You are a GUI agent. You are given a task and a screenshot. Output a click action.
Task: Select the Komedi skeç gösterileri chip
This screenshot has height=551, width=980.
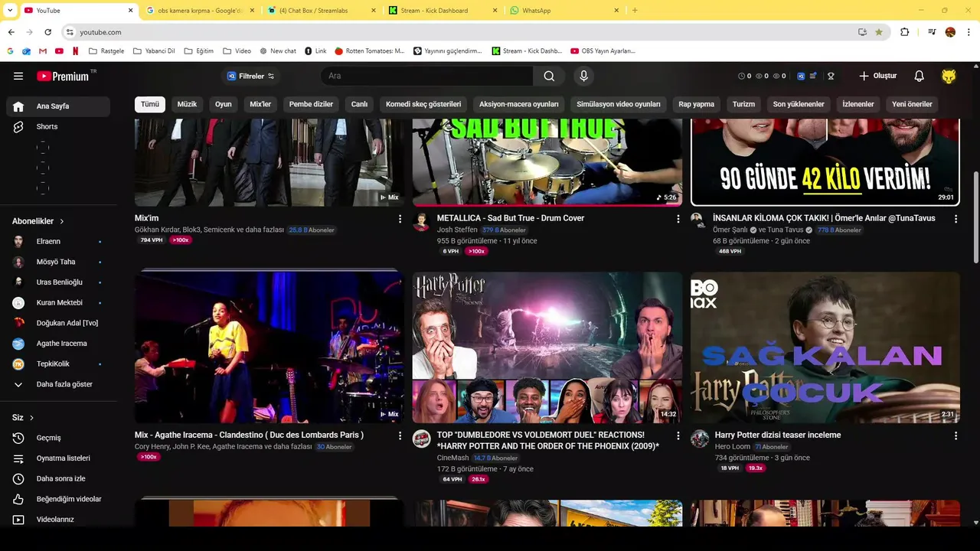(x=423, y=104)
